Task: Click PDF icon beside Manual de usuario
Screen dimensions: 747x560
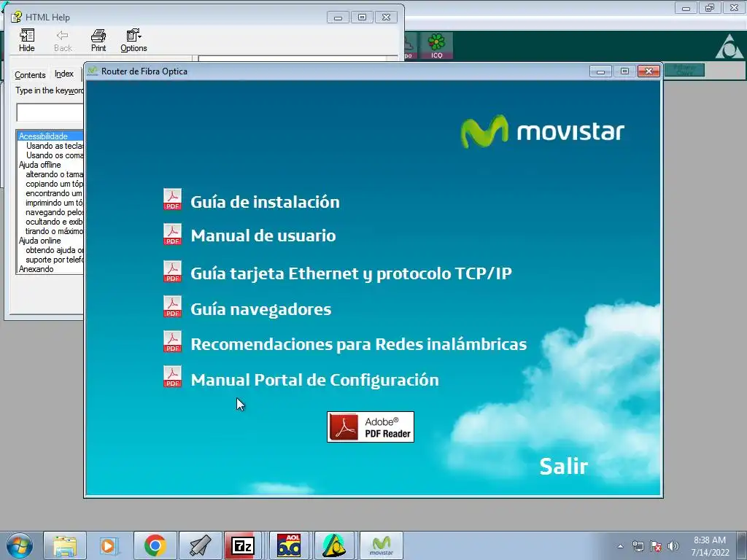Action: 172,234
